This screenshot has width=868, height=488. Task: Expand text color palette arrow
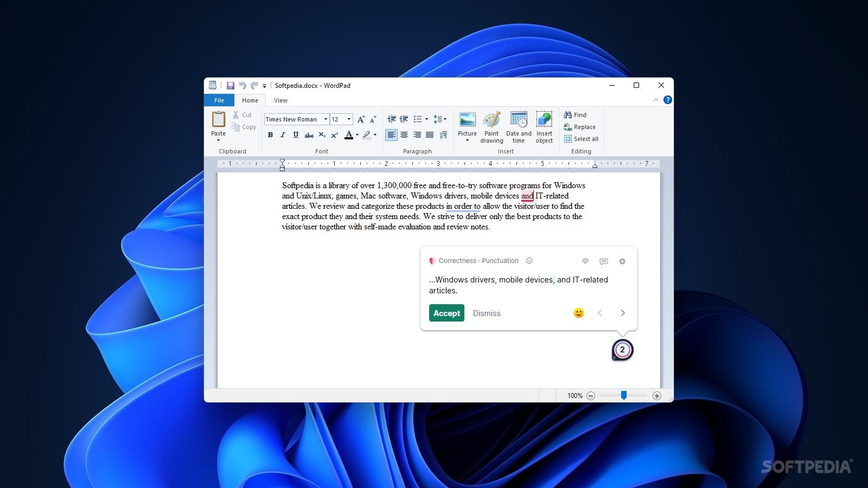(x=357, y=135)
